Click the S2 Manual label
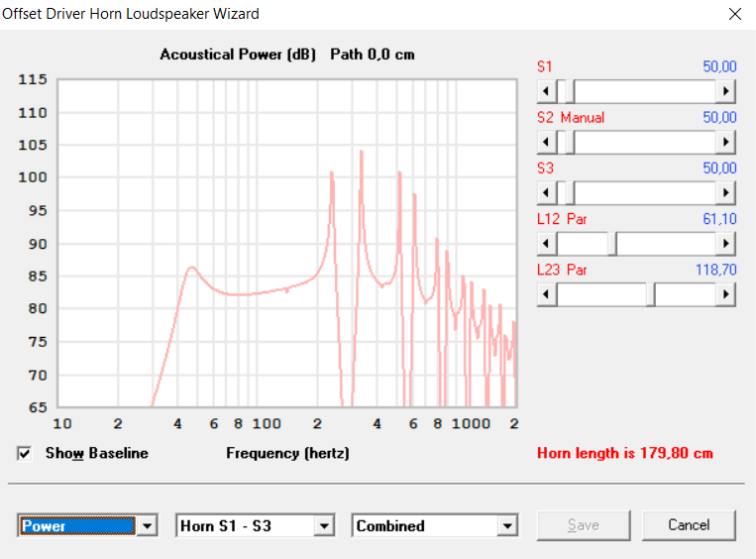This screenshot has width=756, height=559. pos(571,118)
